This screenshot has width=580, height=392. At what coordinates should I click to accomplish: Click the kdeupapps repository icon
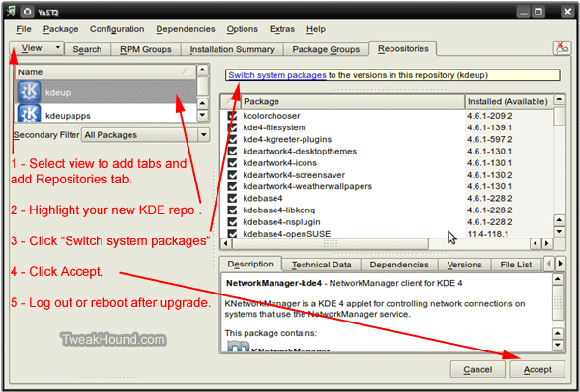29,113
